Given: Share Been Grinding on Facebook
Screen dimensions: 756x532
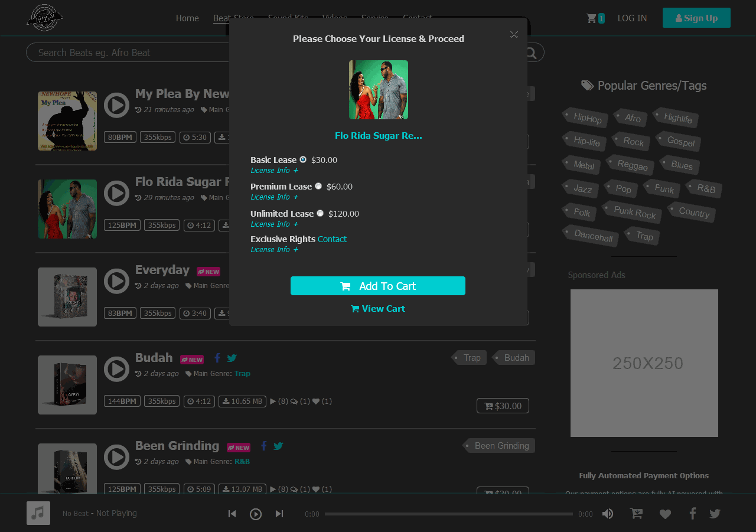Looking at the screenshot, I should (x=263, y=446).
